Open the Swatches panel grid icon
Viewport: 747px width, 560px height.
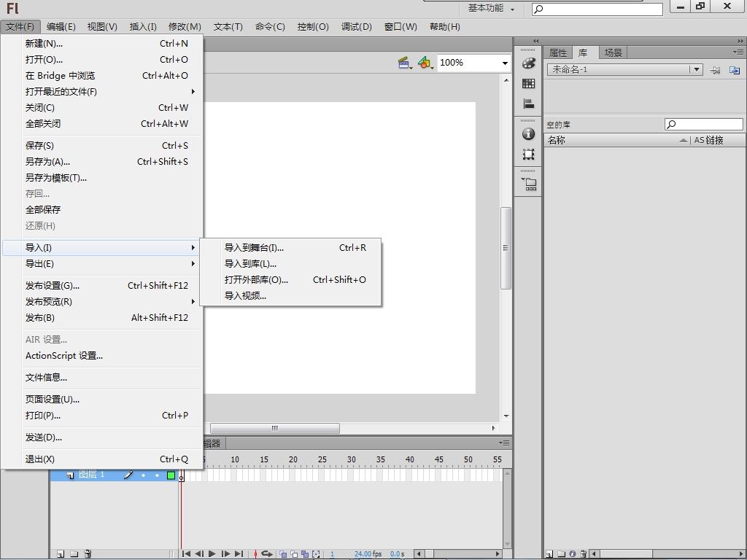pos(529,84)
